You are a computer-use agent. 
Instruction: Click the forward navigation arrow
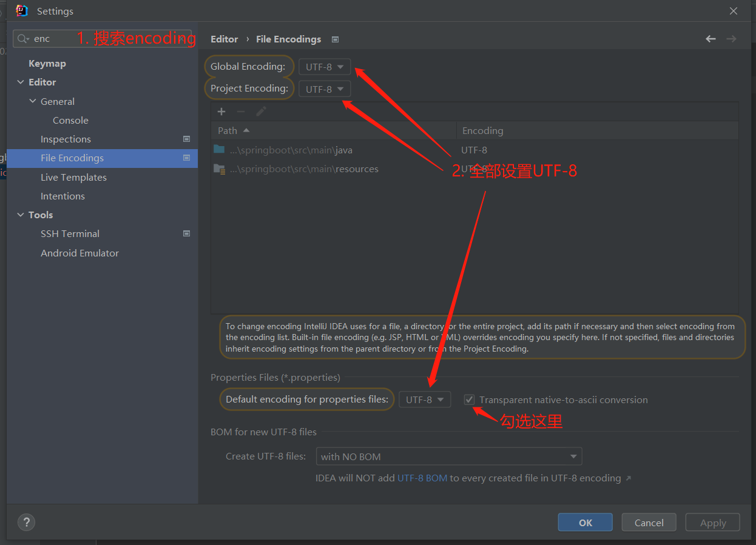[731, 39]
